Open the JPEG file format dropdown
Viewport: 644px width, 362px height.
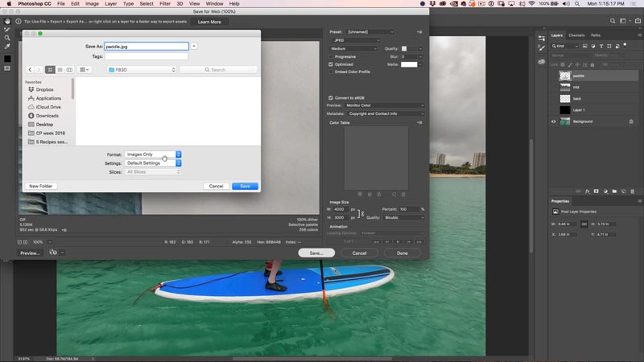[x=356, y=40]
